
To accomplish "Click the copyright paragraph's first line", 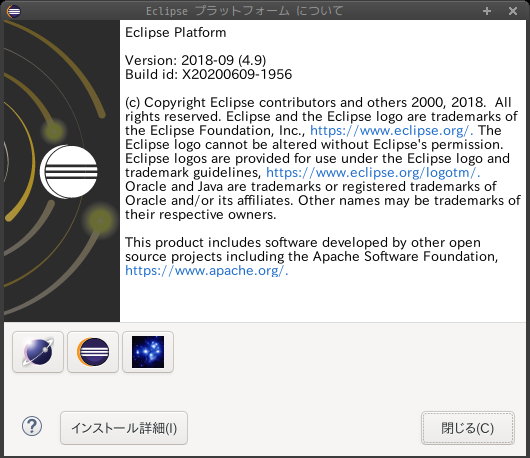I will (x=318, y=102).
